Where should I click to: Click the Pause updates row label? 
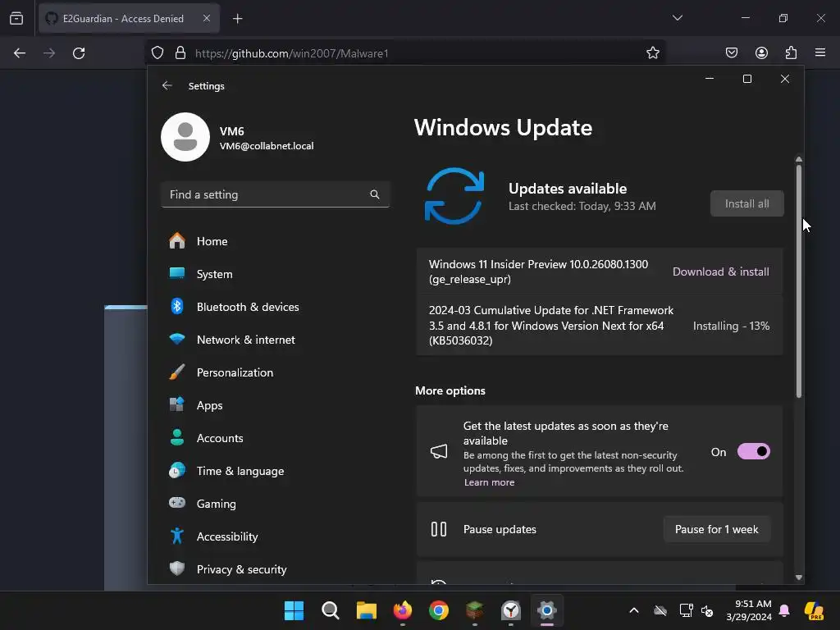pyautogui.click(x=500, y=529)
